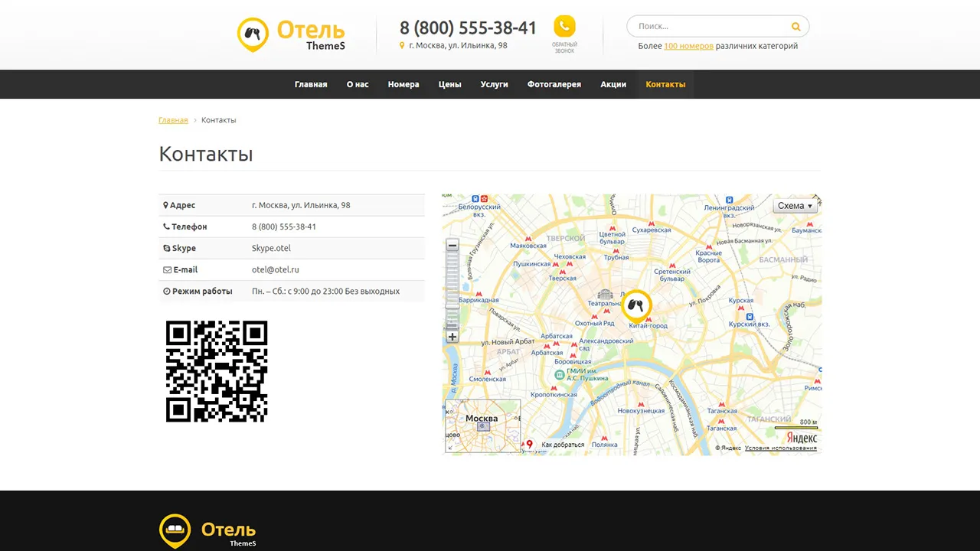The image size is (980, 551).
Task: Click the search magnifier icon
Action: (x=796, y=27)
